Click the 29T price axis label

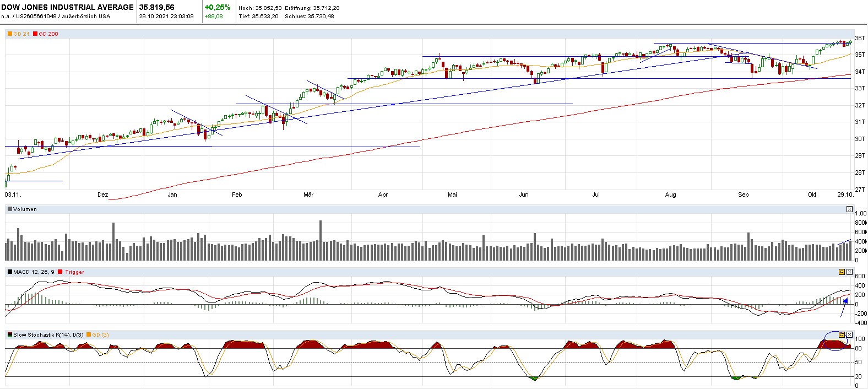[x=860, y=156]
